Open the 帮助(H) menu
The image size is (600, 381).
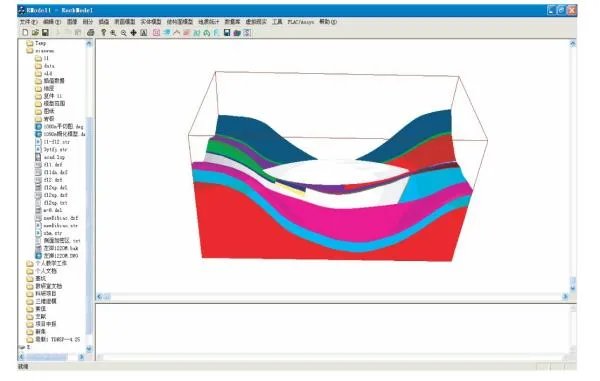(328, 22)
